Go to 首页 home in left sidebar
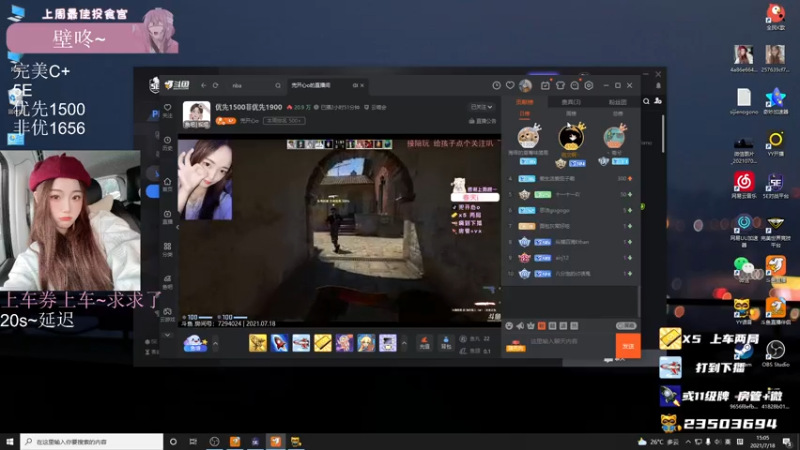 point(167,184)
